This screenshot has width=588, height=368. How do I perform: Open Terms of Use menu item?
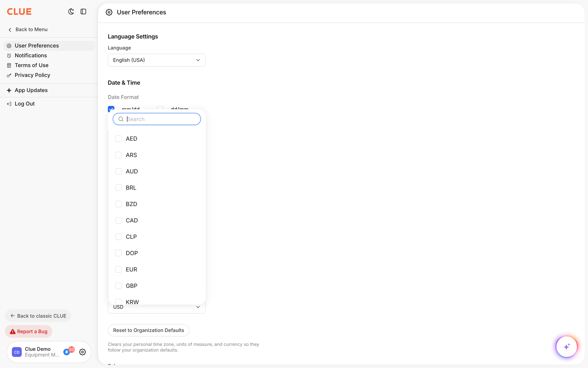tap(49, 65)
